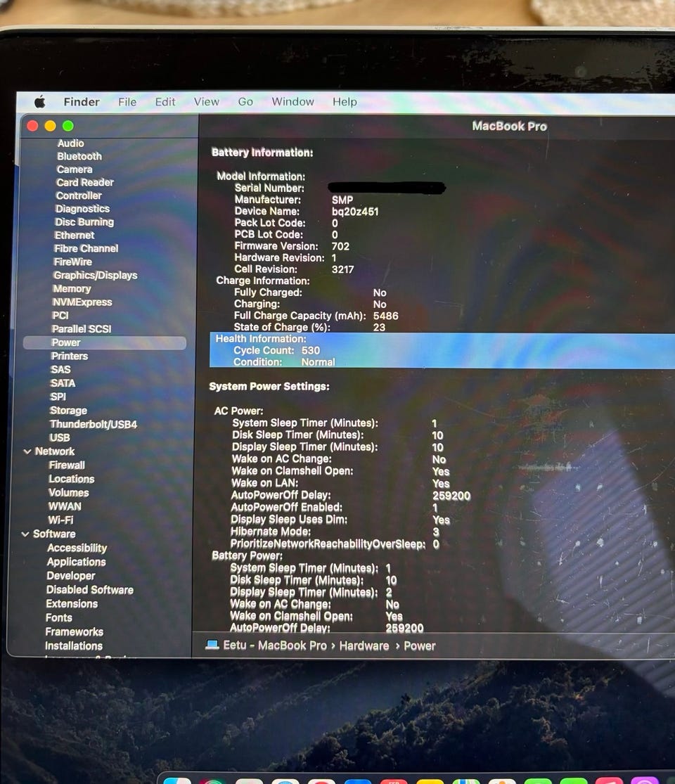Select Diagnostics in the sidebar
Image resolution: width=675 pixels, height=784 pixels.
pyautogui.click(x=82, y=209)
